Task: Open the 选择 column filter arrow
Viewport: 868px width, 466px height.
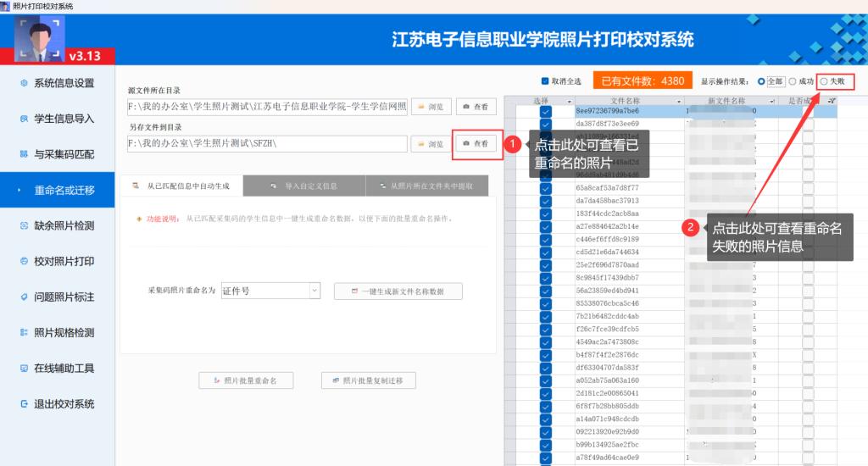Action: pos(569,102)
